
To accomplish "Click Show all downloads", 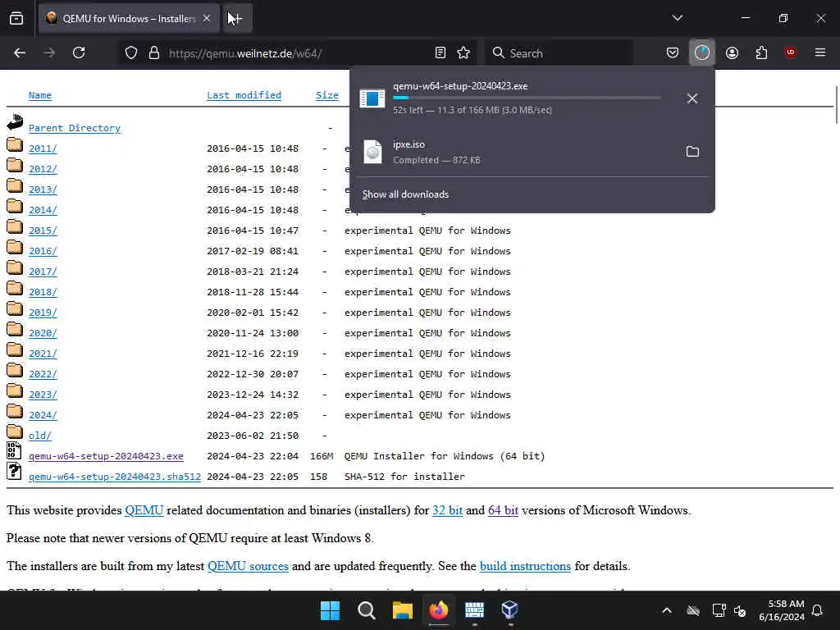I will click(x=405, y=194).
